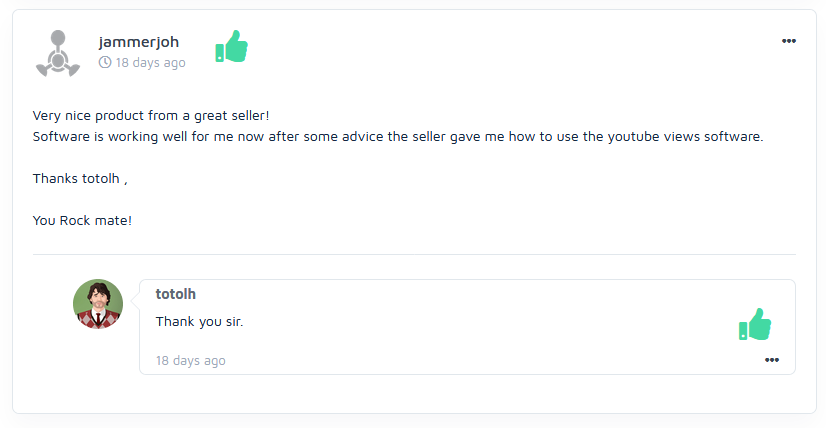The height and width of the screenshot is (428, 826).
Task: Click the clock icon by the review timestamp
Action: coord(105,62)
